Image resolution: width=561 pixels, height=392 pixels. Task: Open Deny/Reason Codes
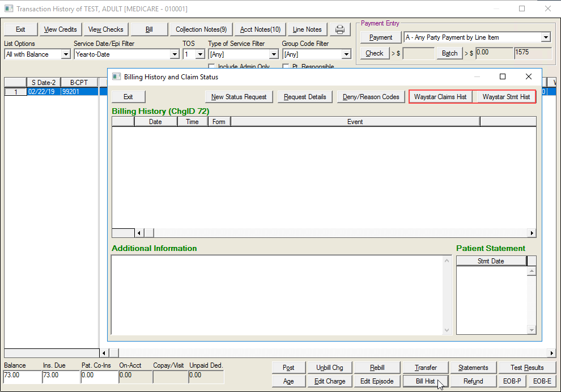pos(371,97)
